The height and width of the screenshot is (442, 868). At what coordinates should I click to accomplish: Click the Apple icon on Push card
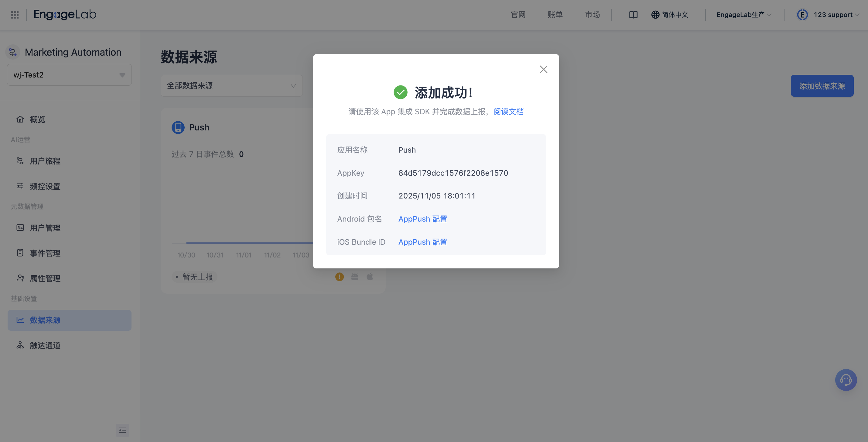(370, 277)
